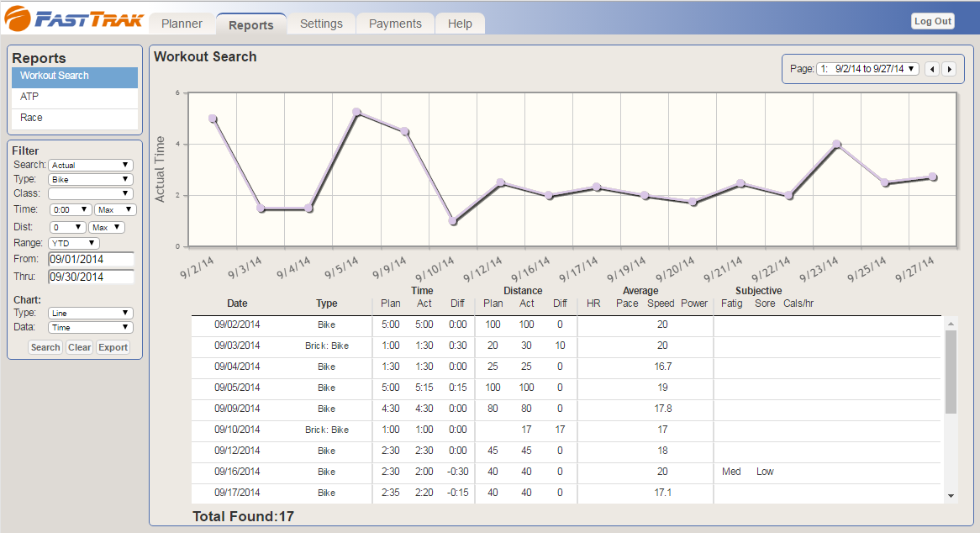Click the FastTrak logo

click(x=73, y=18)
